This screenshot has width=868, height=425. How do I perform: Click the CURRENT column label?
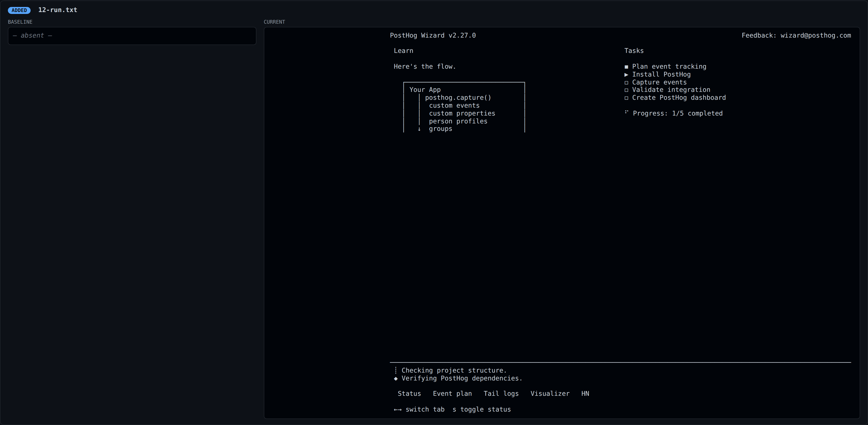click(274, 22)
